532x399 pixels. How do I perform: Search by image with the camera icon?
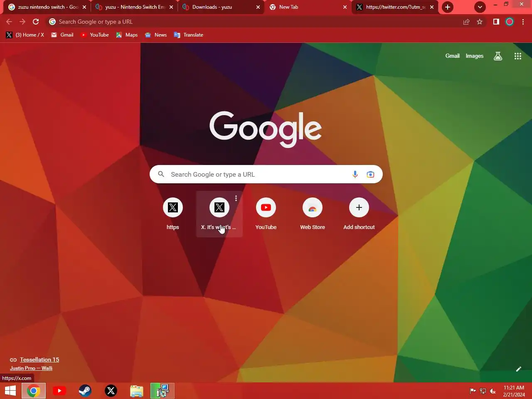tap(370, 175)
